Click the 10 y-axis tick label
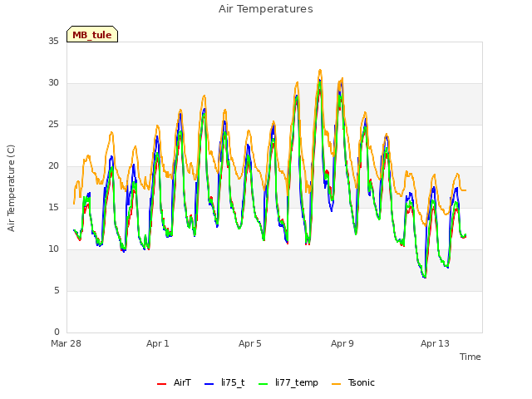The width and height of the screenshot is (532, 399). click(53, 249)
